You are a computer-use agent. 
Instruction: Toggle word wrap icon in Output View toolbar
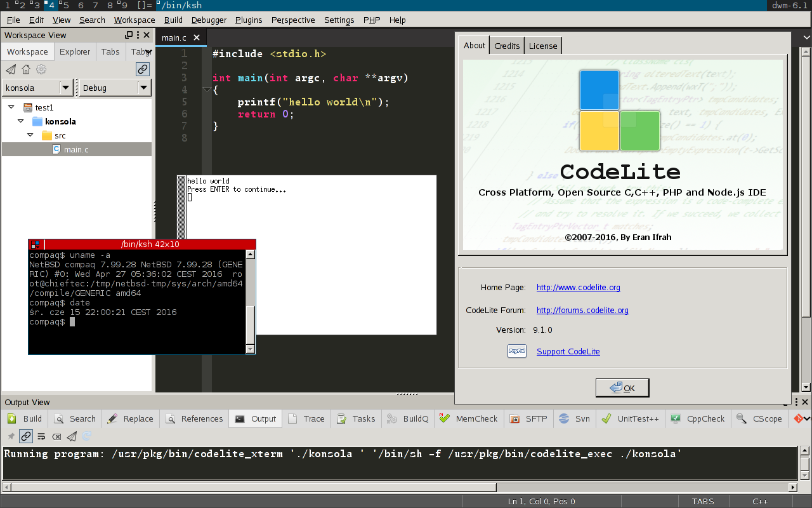coord(41,436)
